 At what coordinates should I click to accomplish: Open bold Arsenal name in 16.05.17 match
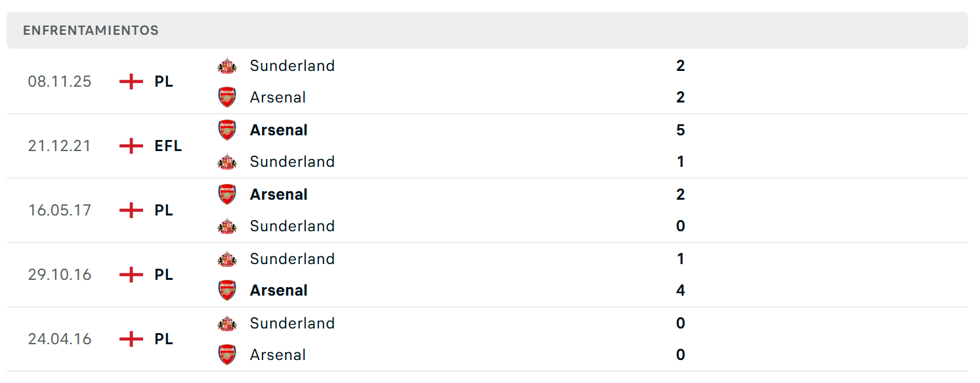[279, 194]
